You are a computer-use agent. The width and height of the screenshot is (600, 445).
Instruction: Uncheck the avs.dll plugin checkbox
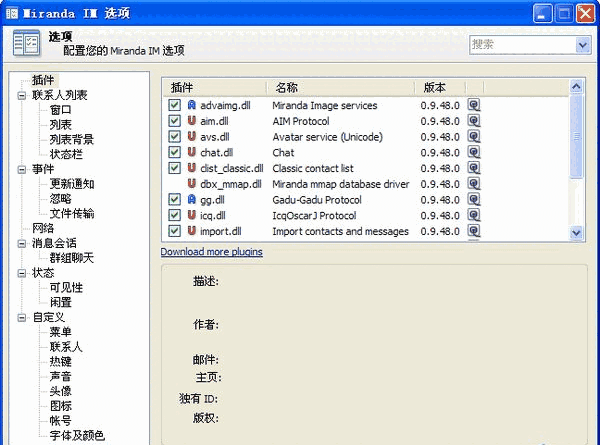click(174, 137)
